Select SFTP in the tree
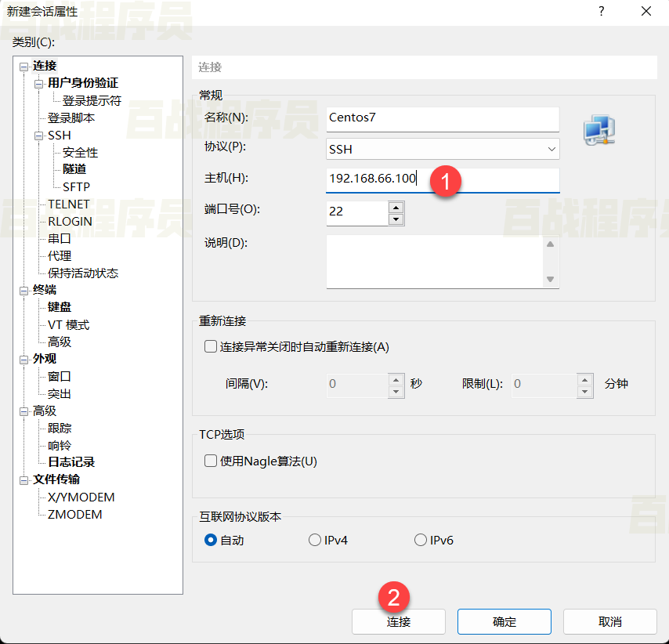The image size is (669, 644). click(76, 187)
